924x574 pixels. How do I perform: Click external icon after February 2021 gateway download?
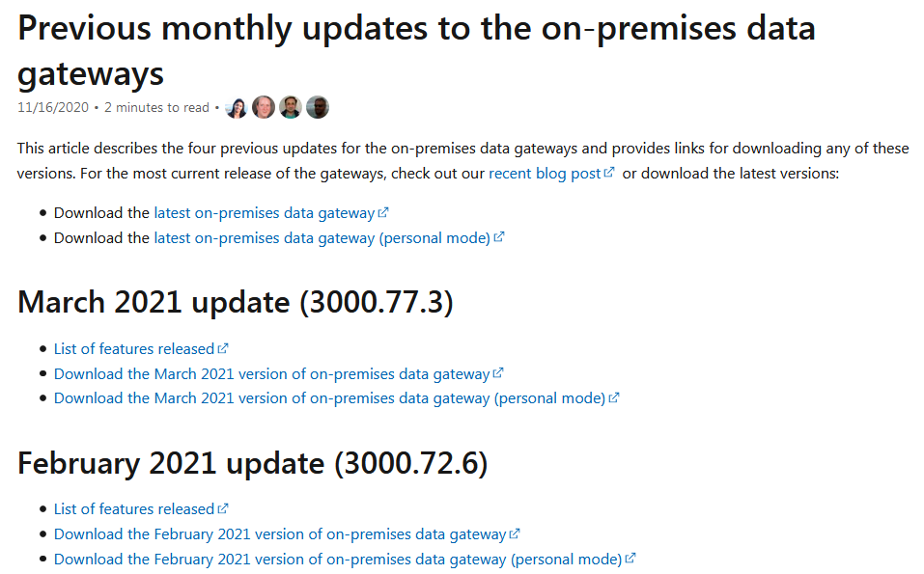(515, 534)
